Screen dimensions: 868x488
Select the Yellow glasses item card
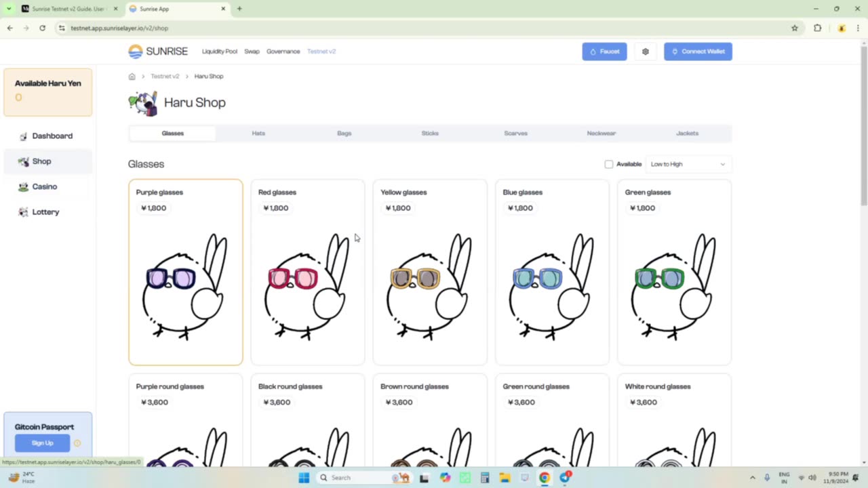pos(430,272)
